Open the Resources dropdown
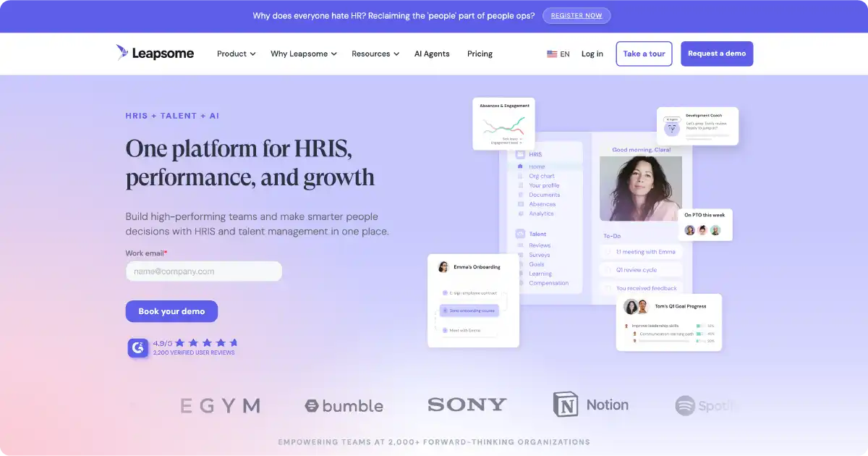Screen dimensions: 868x456 [x=375, y=54]
